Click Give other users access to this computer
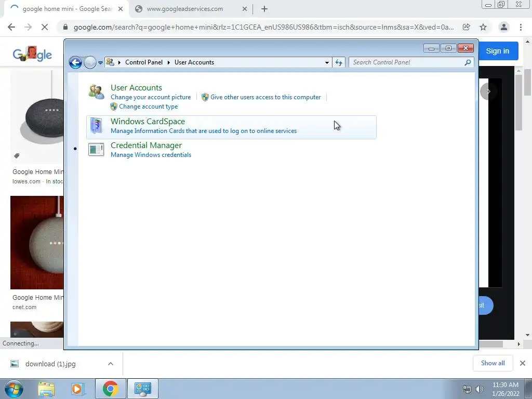Viewport: 532px width, 399px height. pyautogui.click(x=265, y=97)
